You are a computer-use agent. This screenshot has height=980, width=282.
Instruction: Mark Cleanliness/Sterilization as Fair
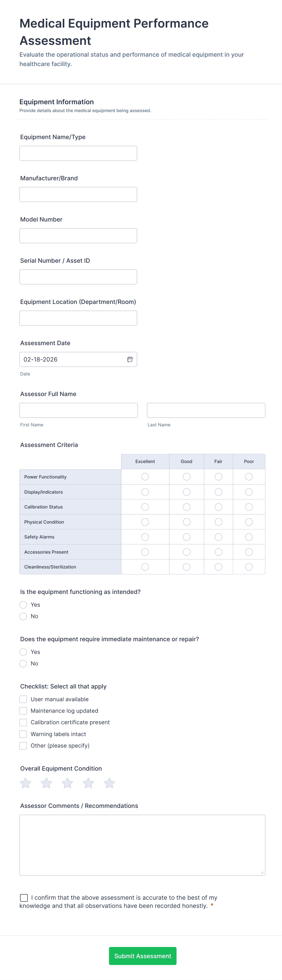pyautogui.click(x=218, y=567)
